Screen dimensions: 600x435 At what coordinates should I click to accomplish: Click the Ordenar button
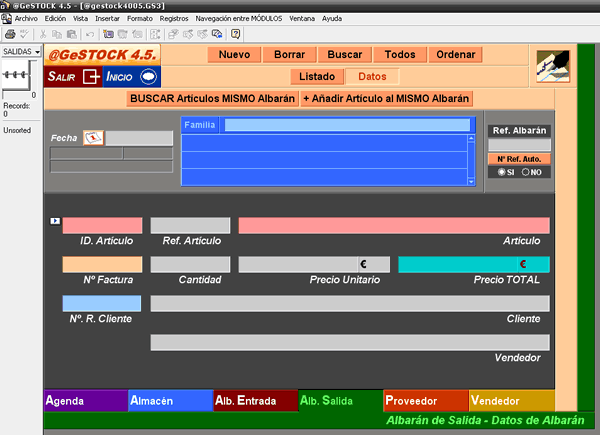point(455,54)
